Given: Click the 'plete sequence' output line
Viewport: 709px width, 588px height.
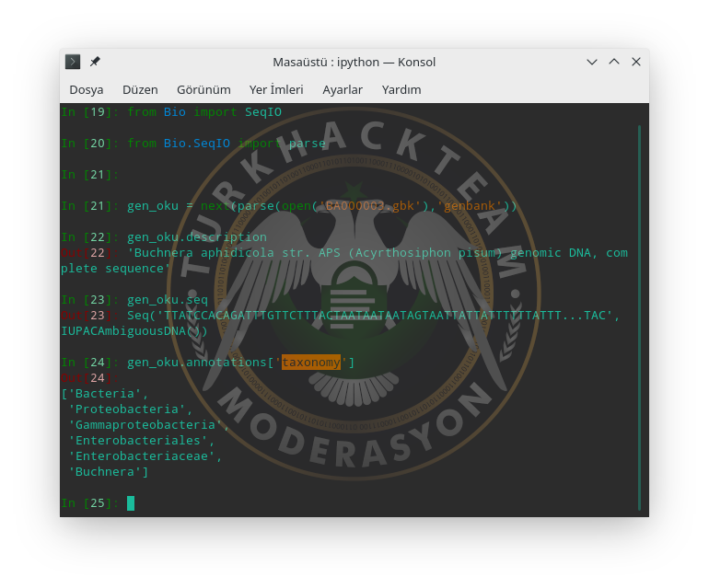Looking at the screenshot, I should click(116, 269).
